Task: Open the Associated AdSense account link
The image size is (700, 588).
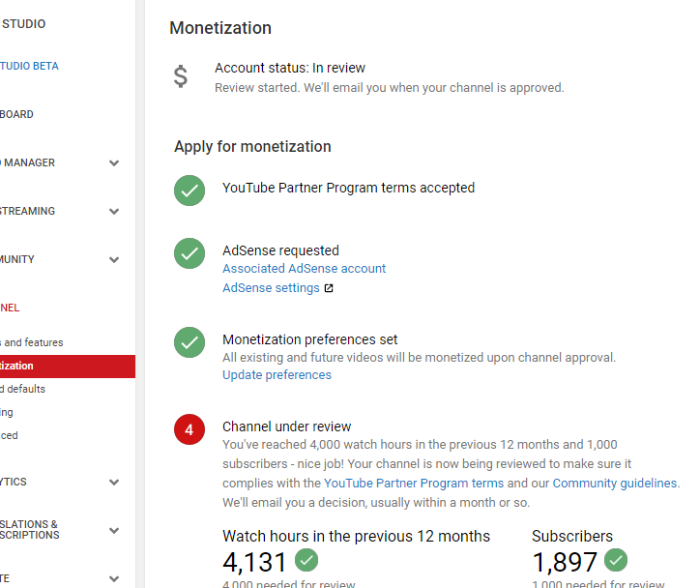Action: tap(304, 268)
